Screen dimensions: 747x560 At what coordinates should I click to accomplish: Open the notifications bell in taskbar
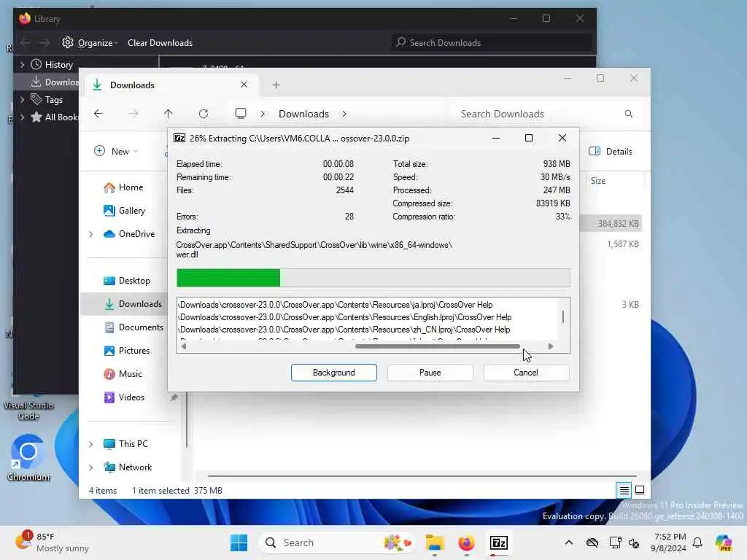[x=697, y=542]
